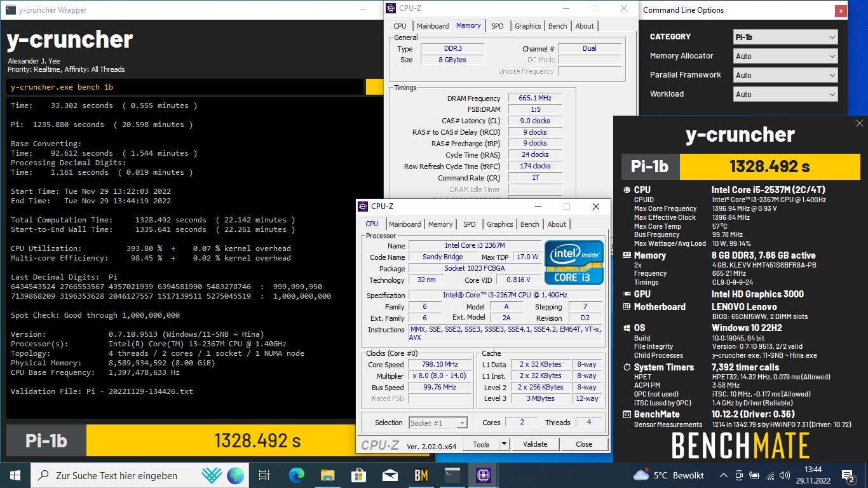This screenshot has width=868, height=488.
Task: Open File Explorer from the taskbar
Action: pos(327,475)
